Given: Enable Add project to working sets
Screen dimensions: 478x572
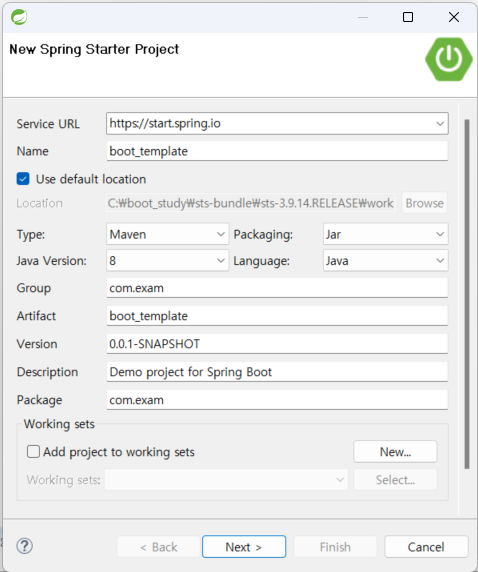Looking at the screenshot, I should (33, 452).
